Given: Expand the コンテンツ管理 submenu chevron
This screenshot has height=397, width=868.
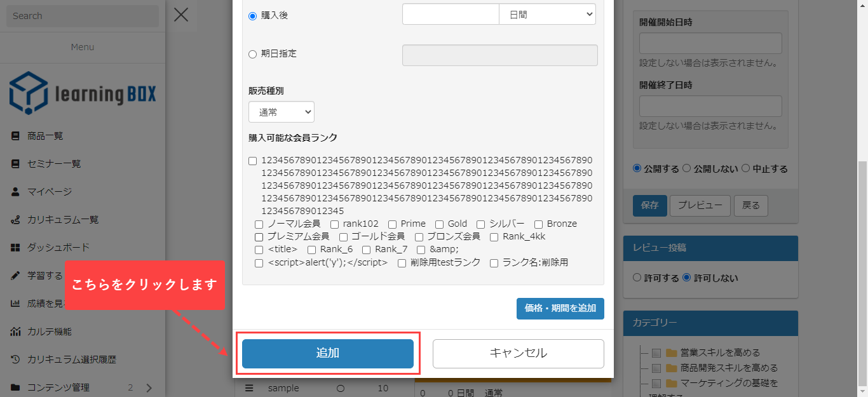Looking at the screenshot, I should click(x=149, y=387).
